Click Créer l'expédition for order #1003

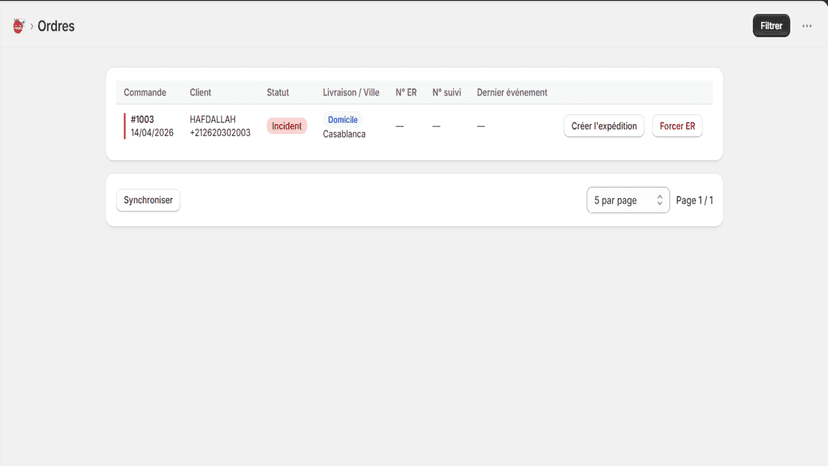click(x=604, y=126)
